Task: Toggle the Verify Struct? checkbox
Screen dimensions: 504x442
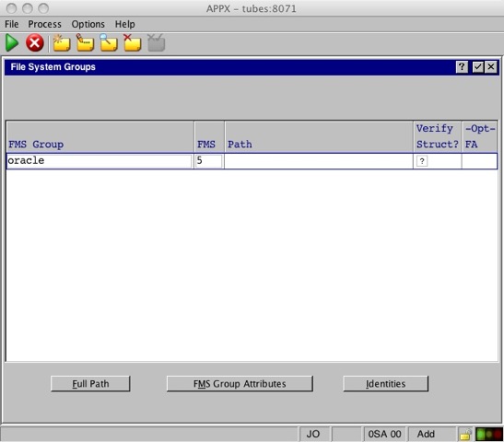Action: click(422, 161)
